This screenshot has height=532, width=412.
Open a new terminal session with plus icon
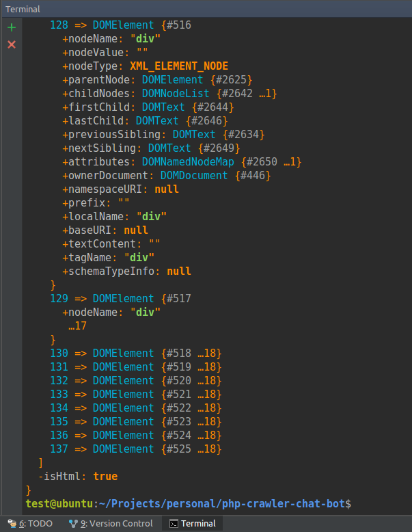(12, 27)
